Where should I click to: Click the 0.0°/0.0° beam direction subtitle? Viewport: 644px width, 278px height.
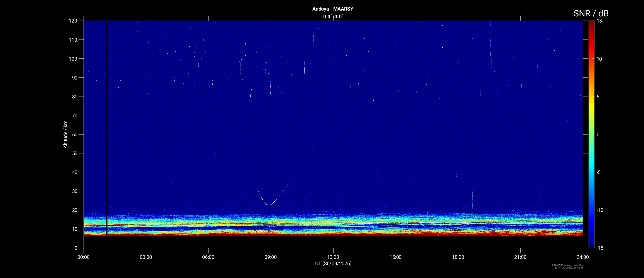coord(333,17)
